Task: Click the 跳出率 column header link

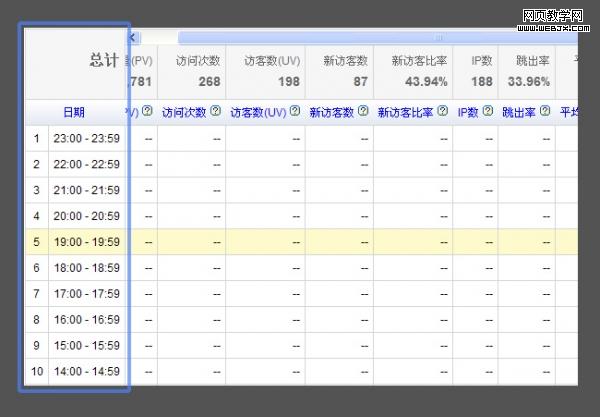Action: [x=520, y=113]
